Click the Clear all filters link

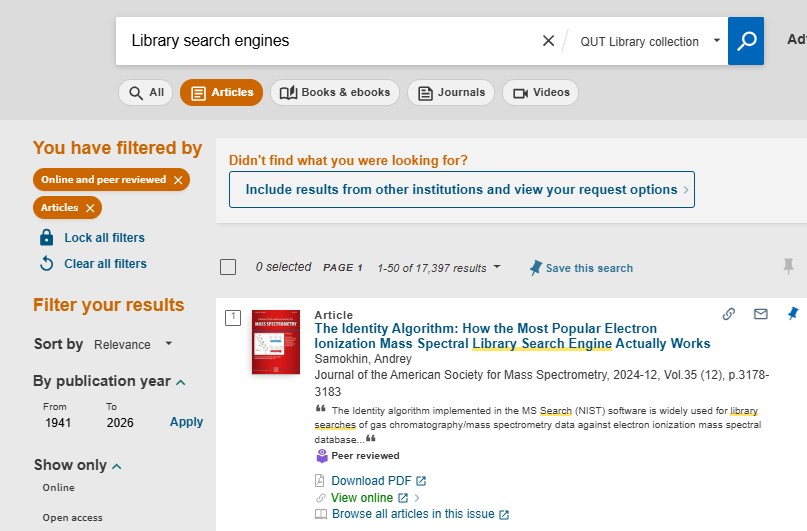pyautogui.click(x=105, y=263)
